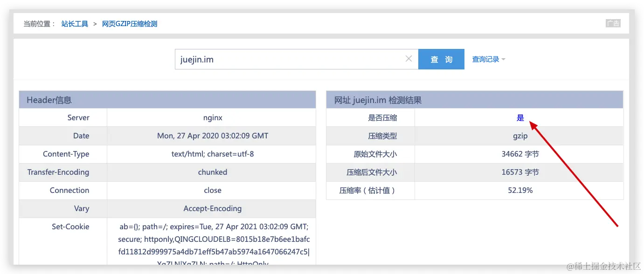644x274 pixels.
Task: Click the 压缩后文件大小 row label
Action: click(x=372, y=172)
